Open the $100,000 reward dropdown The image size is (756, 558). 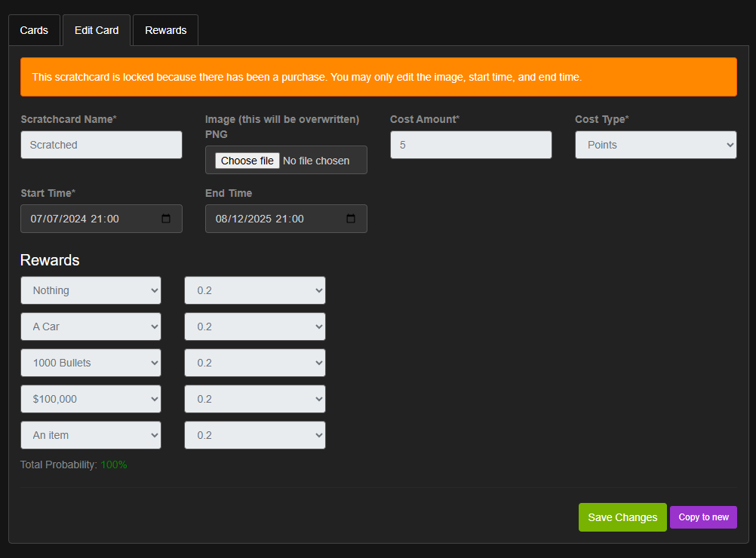pyautogui.click(x=91, y=399)
